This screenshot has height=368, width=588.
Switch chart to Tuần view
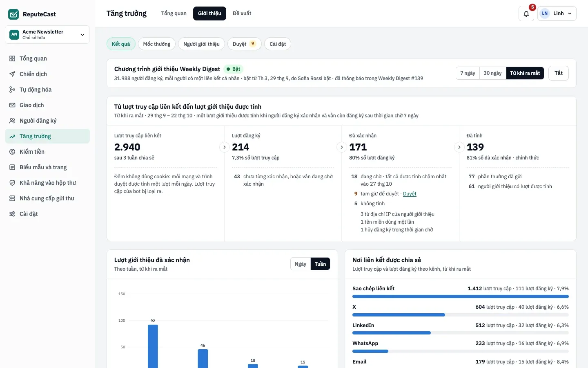coord(320,264)
